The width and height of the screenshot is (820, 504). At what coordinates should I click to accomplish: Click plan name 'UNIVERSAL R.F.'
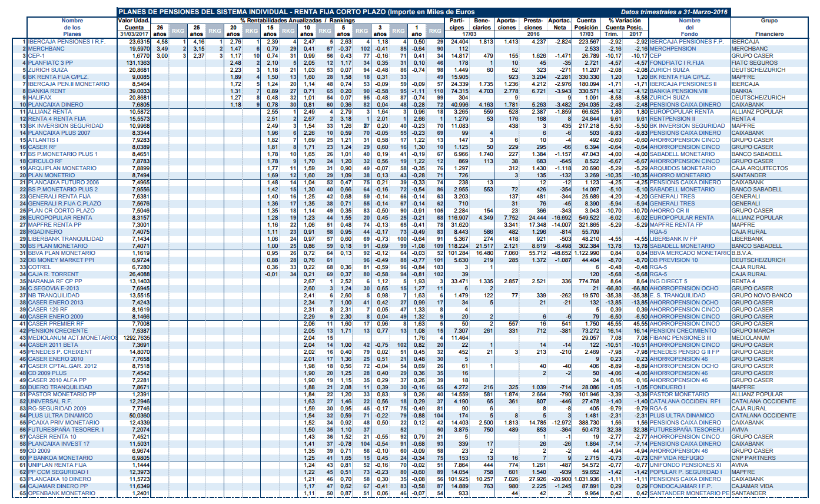point(48,401)
